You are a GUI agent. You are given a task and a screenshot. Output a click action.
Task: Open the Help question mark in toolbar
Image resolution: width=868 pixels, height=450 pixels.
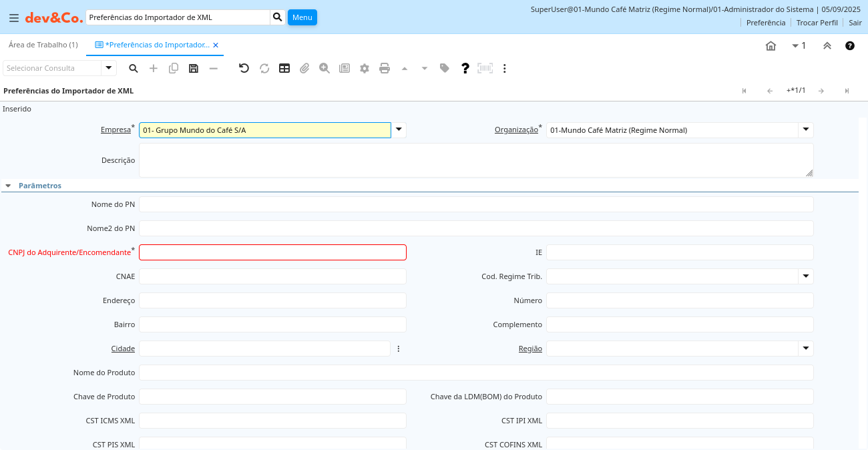point(465,68)
